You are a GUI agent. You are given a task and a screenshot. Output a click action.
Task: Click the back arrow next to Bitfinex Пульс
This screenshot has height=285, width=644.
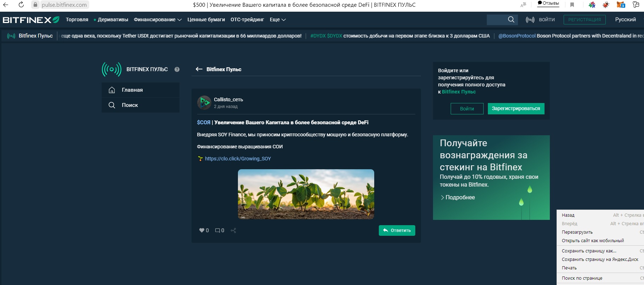199,69
